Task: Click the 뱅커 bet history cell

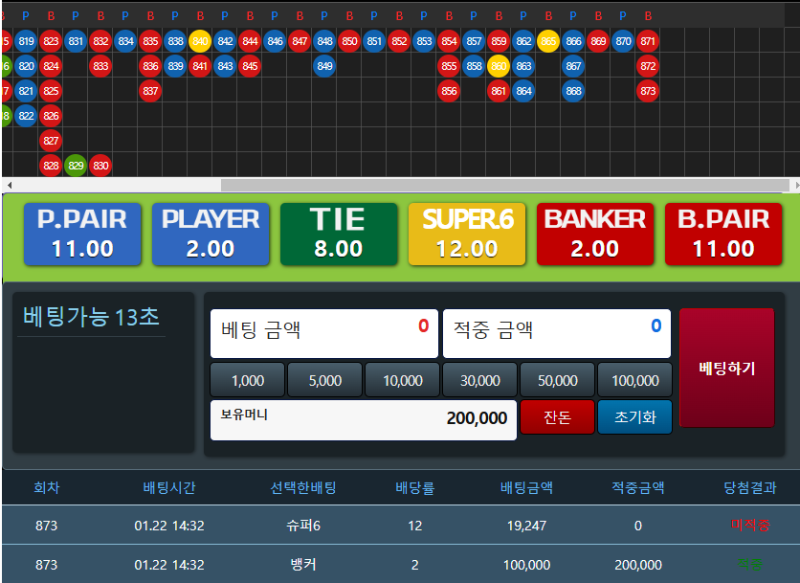Action: pyautogui.click(x=303, y=565)
